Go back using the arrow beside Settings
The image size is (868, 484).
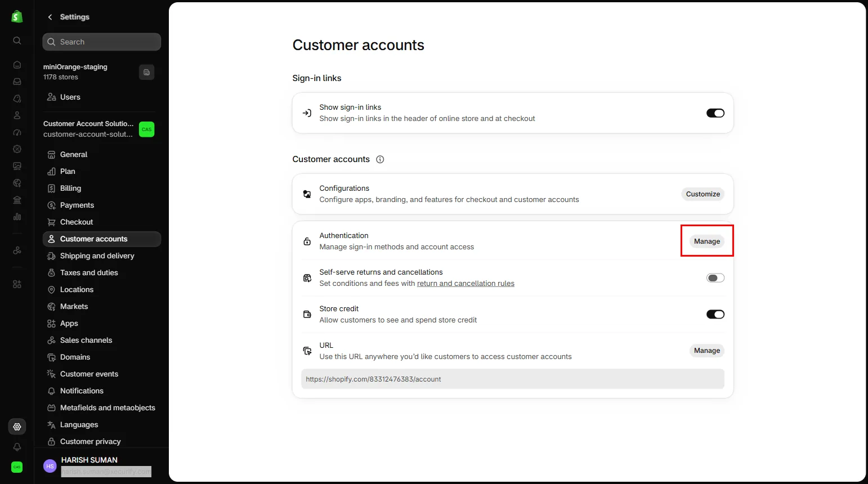tap(50, 17)
